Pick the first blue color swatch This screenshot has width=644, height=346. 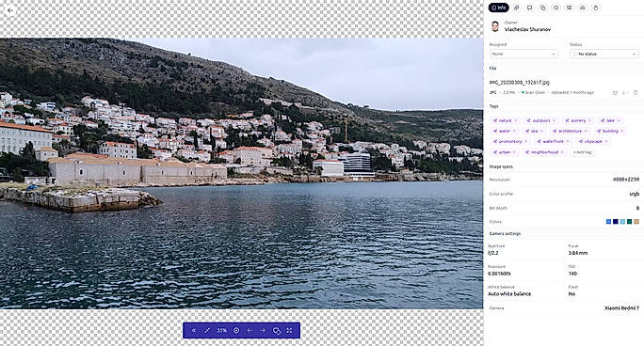click(608, 222)
